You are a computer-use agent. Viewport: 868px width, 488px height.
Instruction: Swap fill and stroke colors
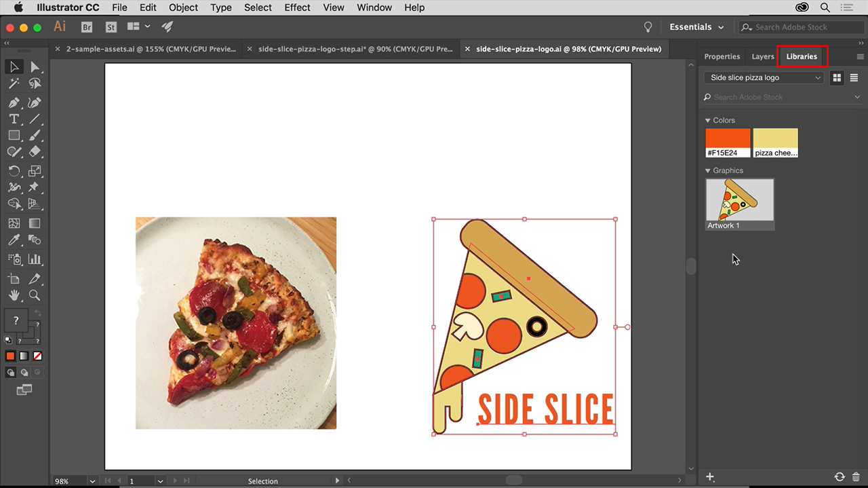38,313
